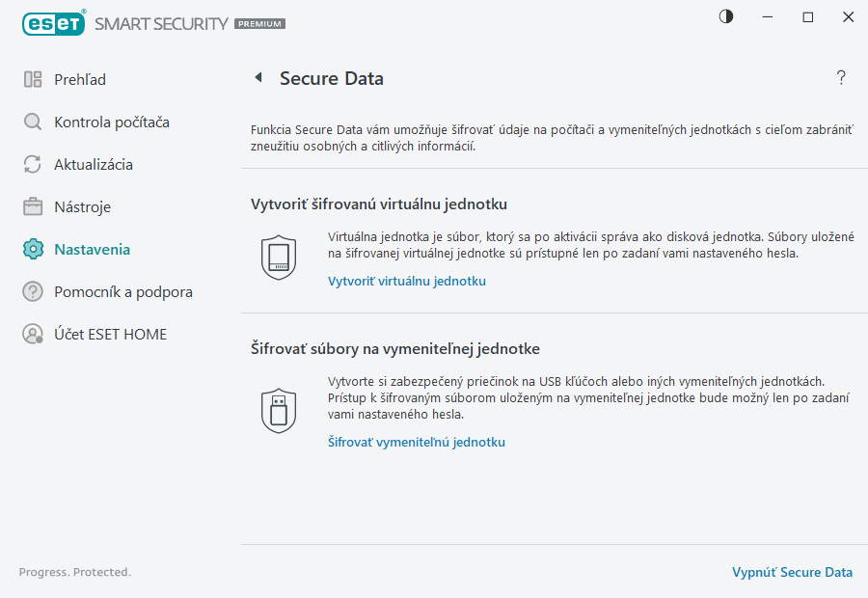Open help via the question mark icon
The image size is (868, 598).
tap(840, 78)
